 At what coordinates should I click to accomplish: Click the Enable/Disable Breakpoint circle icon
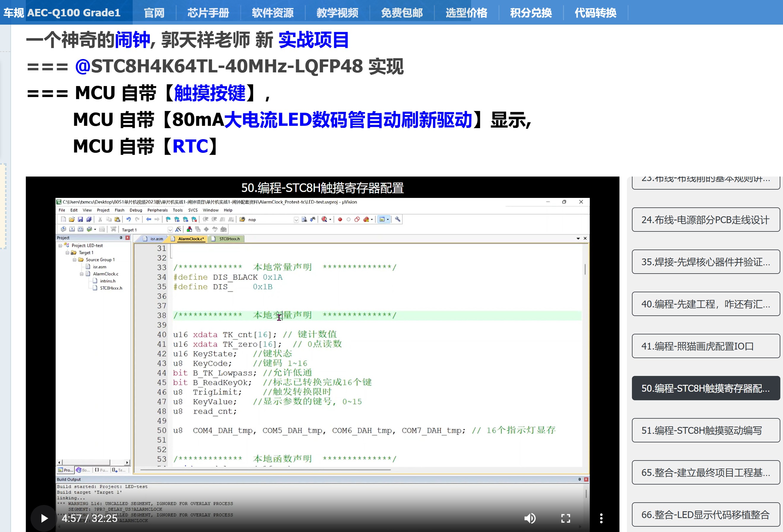click(x=349, y=220)
